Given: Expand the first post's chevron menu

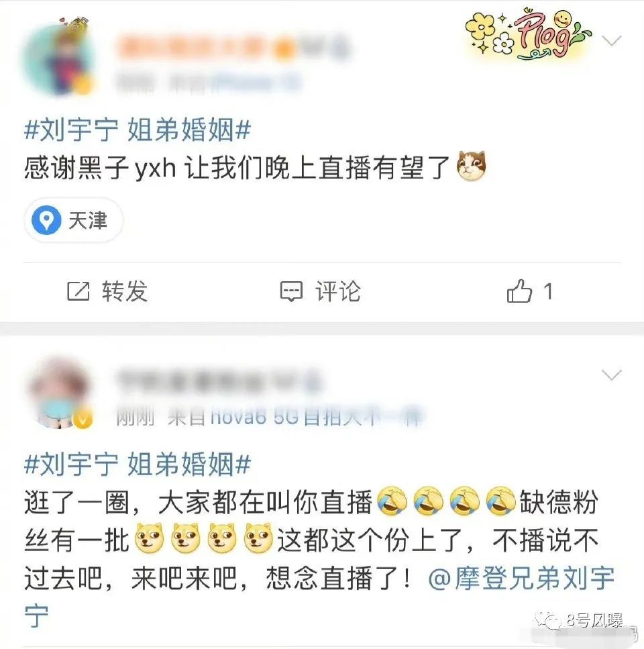Looking at the screenshot, I should tap(612, 40).
